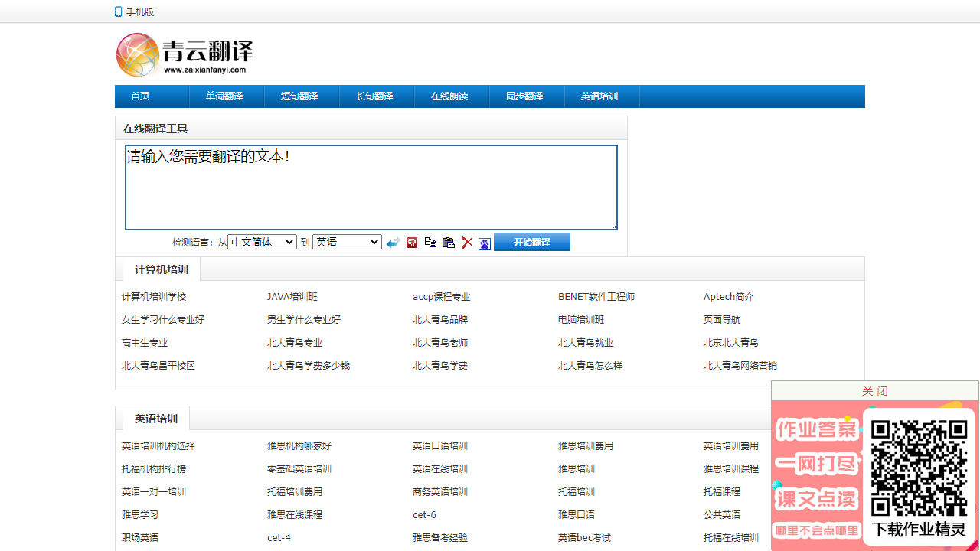Open the target language dropdown 英语
980x551 pixels.
347,242
